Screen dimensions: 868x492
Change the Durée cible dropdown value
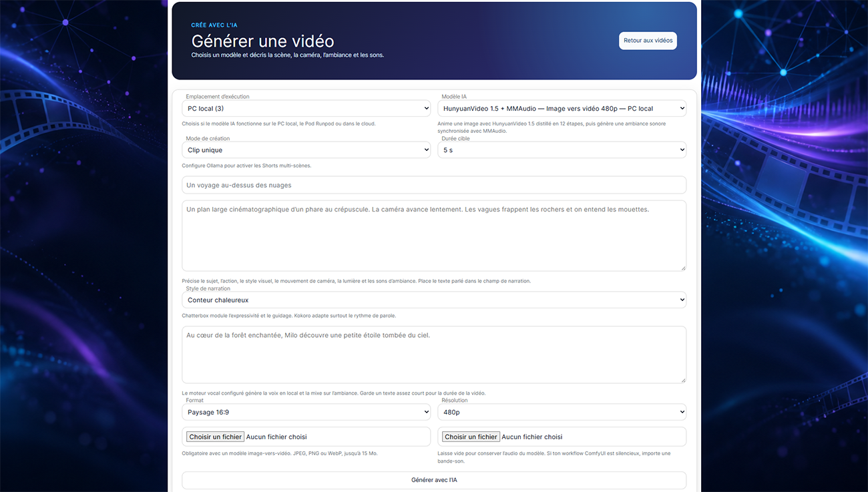pyautogui.click(x=562, y=150)
